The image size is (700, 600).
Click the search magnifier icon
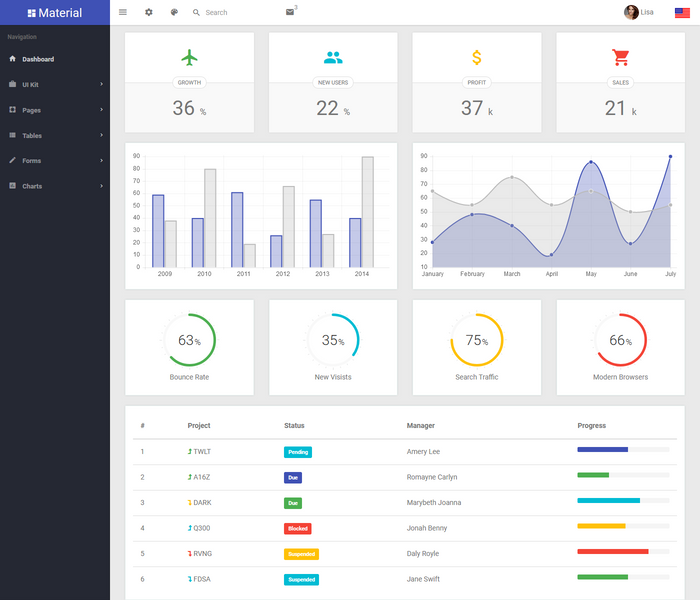click(196, 12)
